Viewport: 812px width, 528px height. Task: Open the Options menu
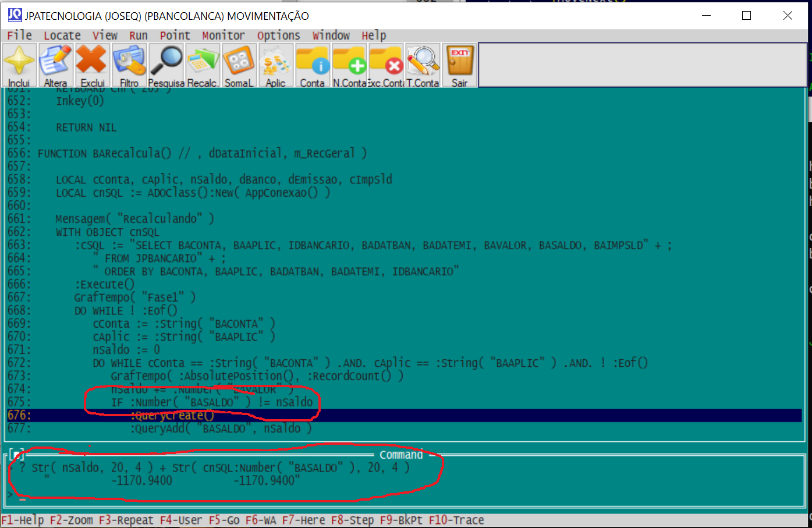(x=279, y=36)
